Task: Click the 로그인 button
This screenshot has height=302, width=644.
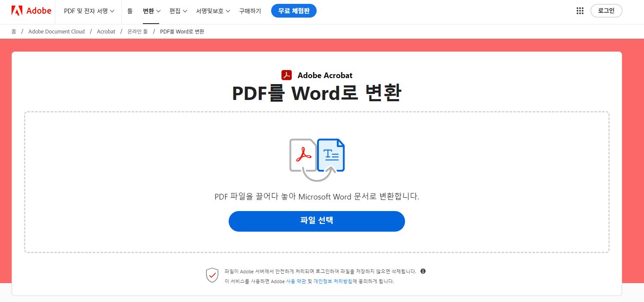Action: coord(606,11)
